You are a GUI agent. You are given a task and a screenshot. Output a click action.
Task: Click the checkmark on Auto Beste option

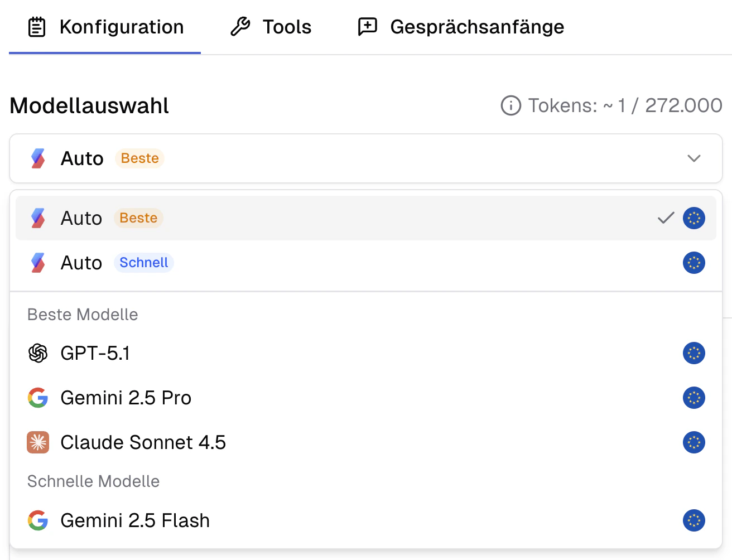[x=666, y=218]
